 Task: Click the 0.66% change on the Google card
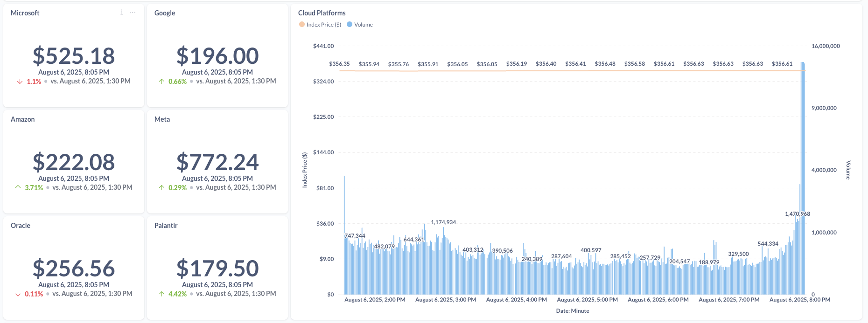tap(178, 82)
